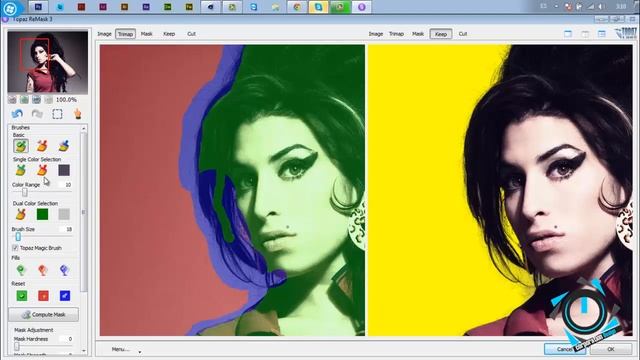This screenshot has height=360, width=640.
Task: Expand the Menu dropdown arrow
Action: point(140,352)
